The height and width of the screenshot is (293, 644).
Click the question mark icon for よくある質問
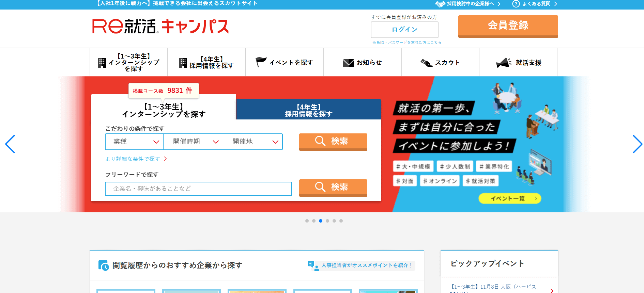[516, 4]
